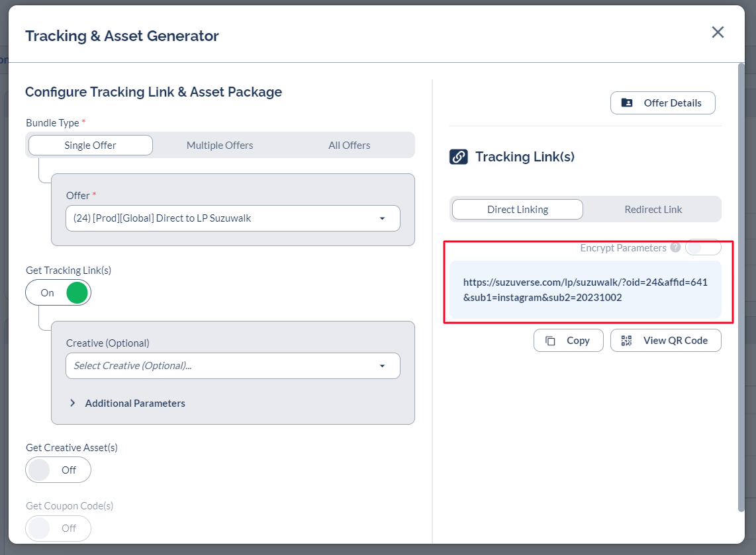Click the folder icon in Offer Details
Screen dimensions: 756x555
click(626, 103)
